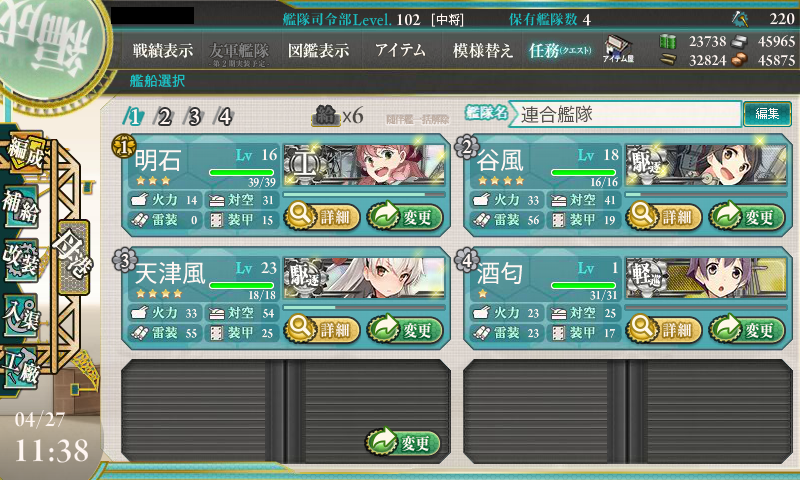The image size is (800, 480).
Task: Click 詳細 details button for 明石
Action: [x=321, y=217]
